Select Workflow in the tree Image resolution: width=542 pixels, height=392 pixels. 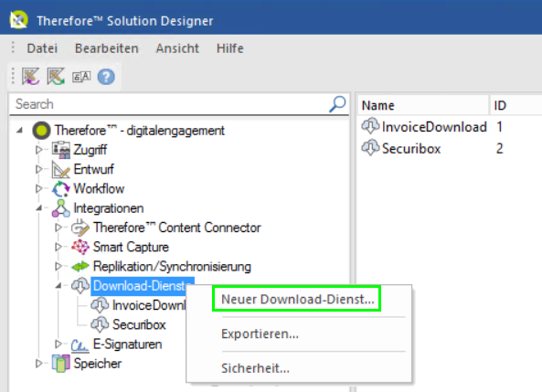click(x=99, y=189)
